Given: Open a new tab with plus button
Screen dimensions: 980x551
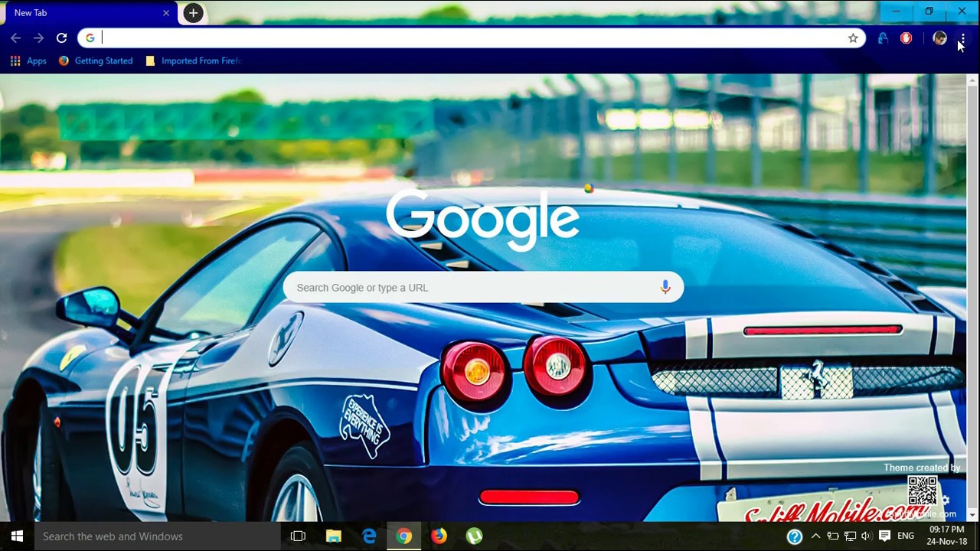Looking at the screenshot, I should pyautogui.click(x=194, y=12).
